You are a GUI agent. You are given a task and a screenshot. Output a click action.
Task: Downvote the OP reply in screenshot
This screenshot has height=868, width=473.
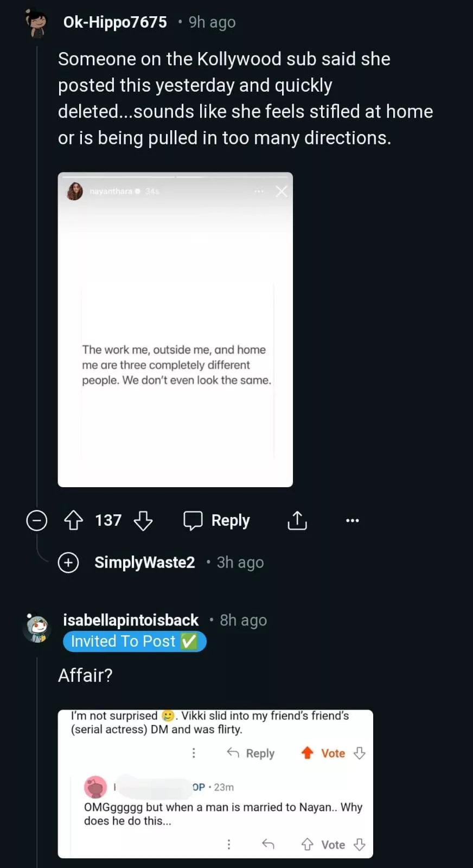click(x=359, y=845)
